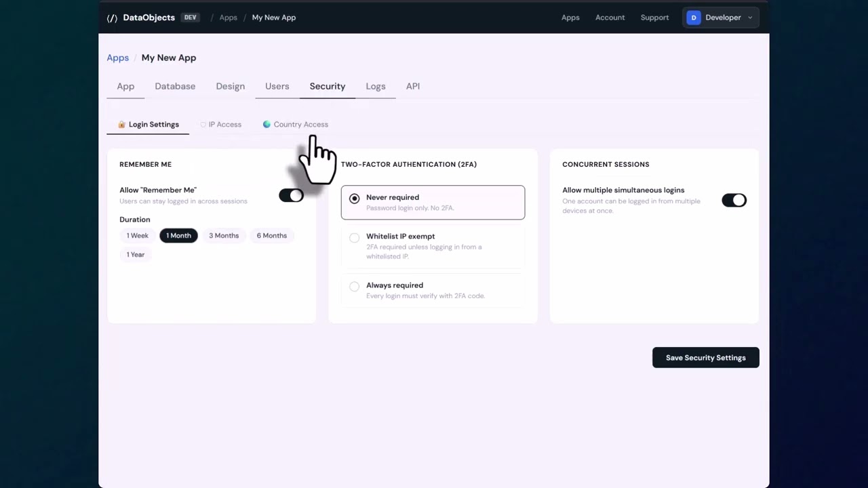Turn off multiple simultaneous logins toggle

(x=734, y=200)
